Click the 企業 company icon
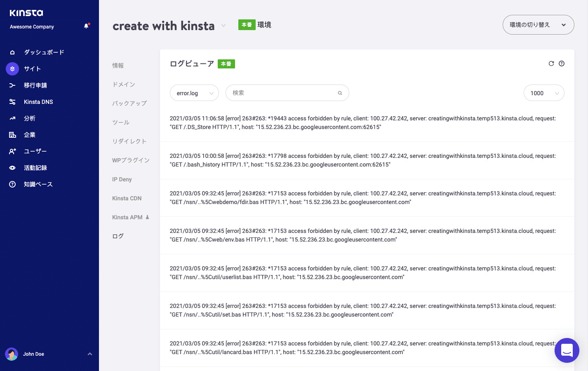 (12, 134)
